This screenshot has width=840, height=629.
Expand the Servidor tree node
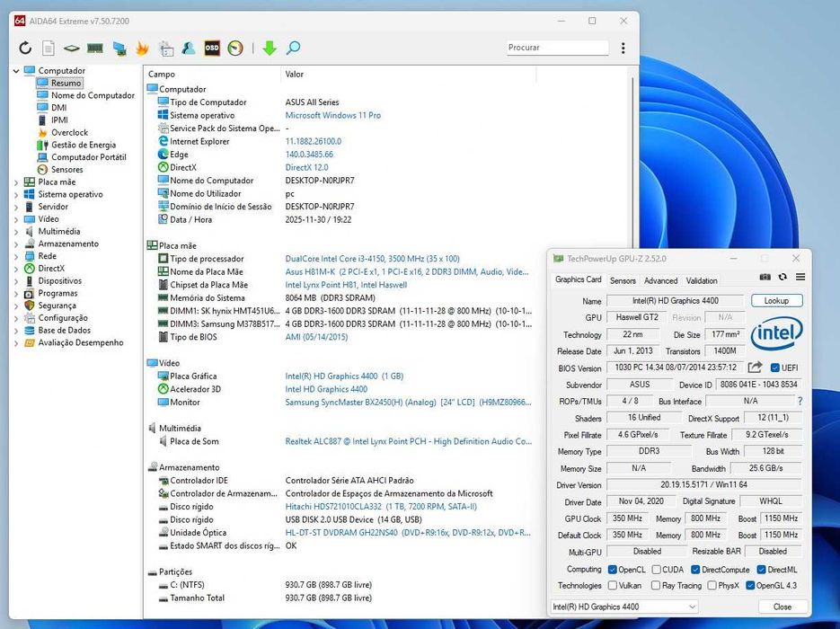(16, 207)
